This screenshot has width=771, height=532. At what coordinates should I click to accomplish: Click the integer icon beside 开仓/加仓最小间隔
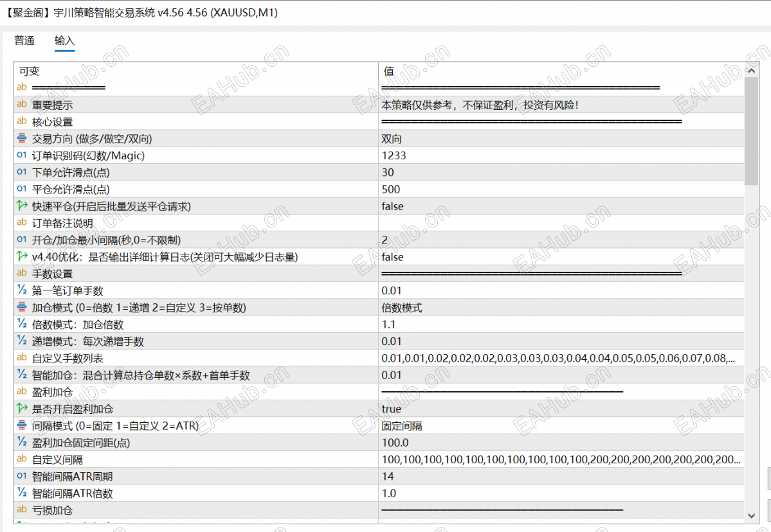click(22, 239)
